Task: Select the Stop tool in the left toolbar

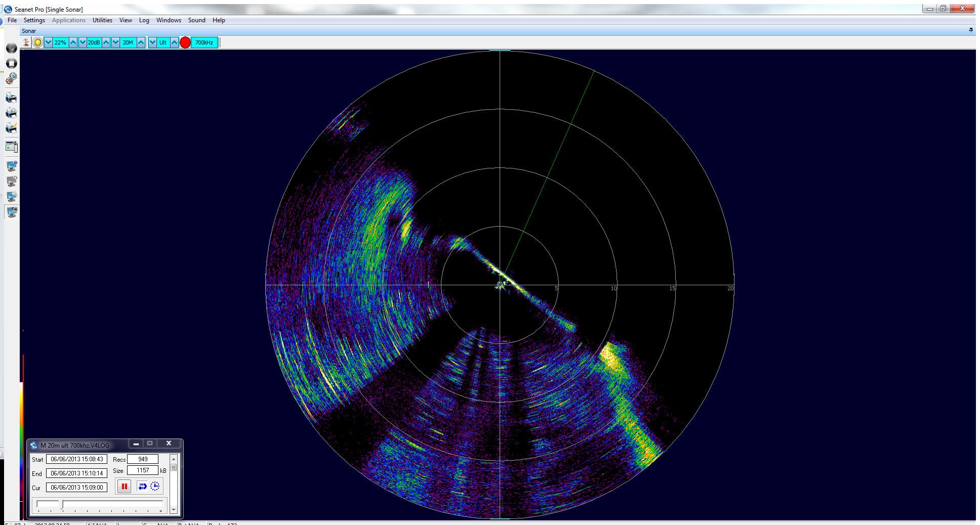Action: 11,63
